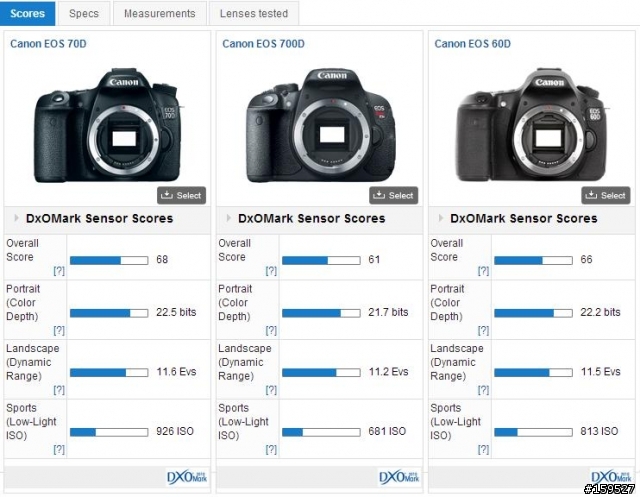The image size is (640, 497).
Task: Click the 11.6 Evs value
Action: coord(176,372)
